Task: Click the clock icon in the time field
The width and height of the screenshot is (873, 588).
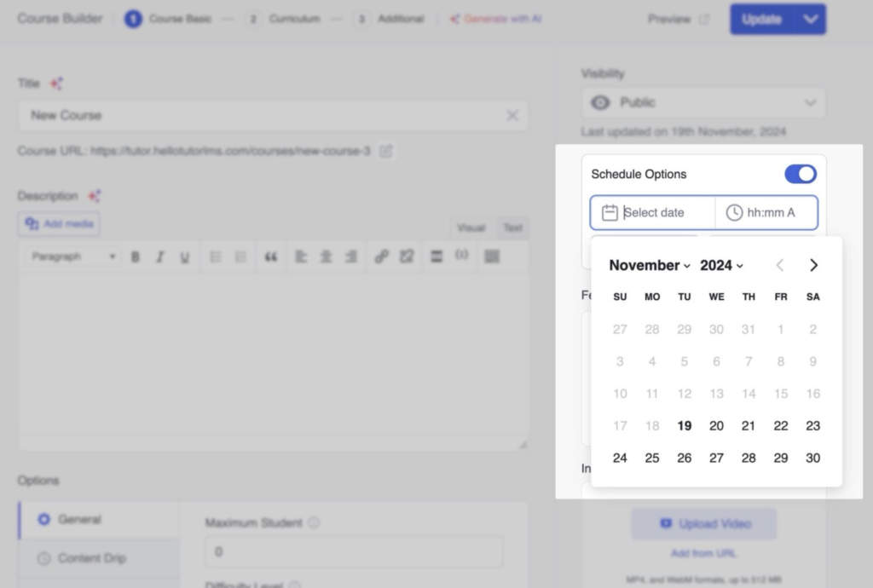Action: click(x=734, y=213)
